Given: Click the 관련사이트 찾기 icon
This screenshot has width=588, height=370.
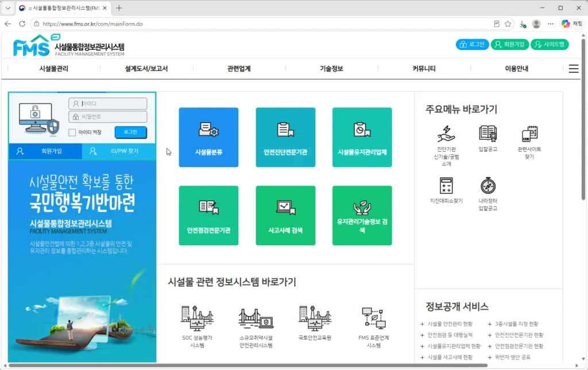Looking at the screenshot, I should [529, 134].
